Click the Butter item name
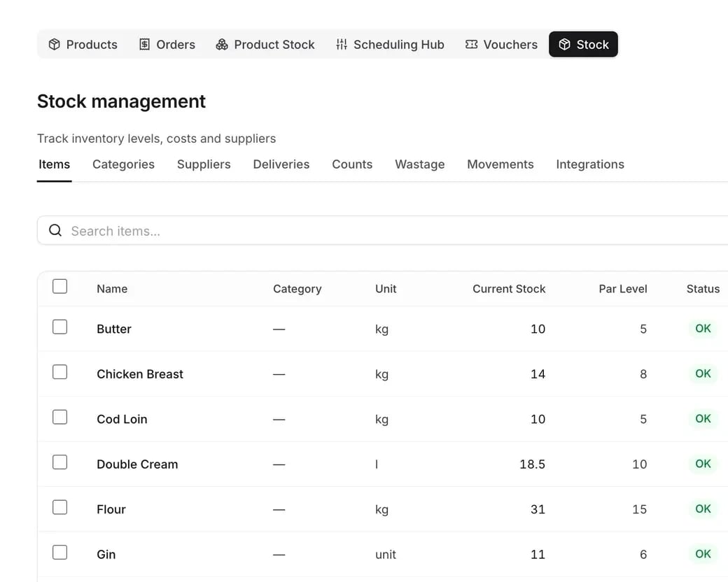 pyautogui.click(x=113, y=329)
